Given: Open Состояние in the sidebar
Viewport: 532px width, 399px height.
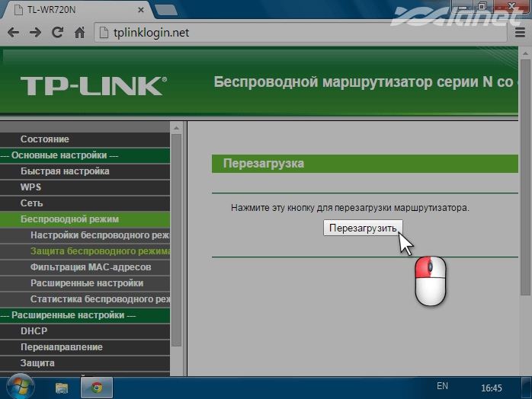Looking at the screenshot, I should 45,139.
